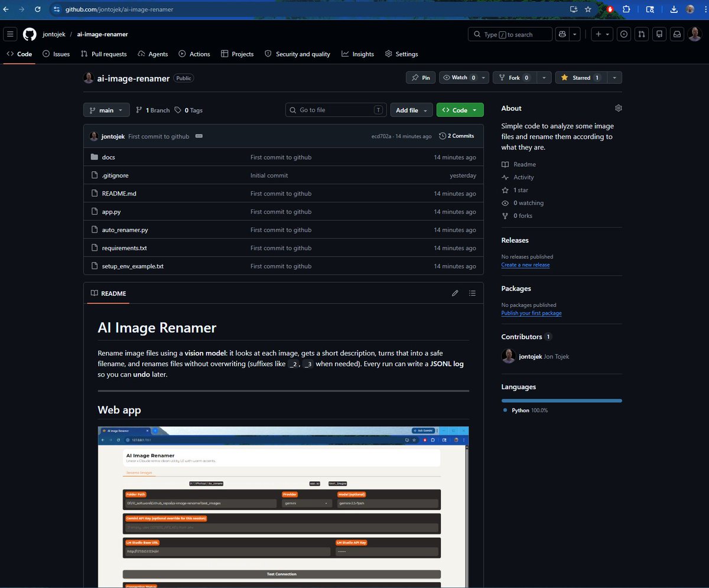The image size is (709, 588).
Task: Open the Security and quality tab
Action: coord(298,54)
